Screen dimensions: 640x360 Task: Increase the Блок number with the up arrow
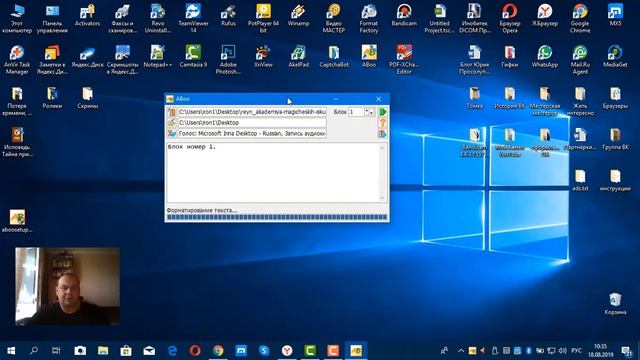point(367,110)
